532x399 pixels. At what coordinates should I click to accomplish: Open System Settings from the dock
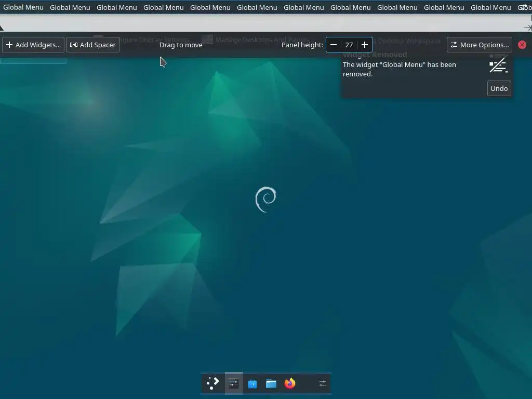click(x=234, y=383)
